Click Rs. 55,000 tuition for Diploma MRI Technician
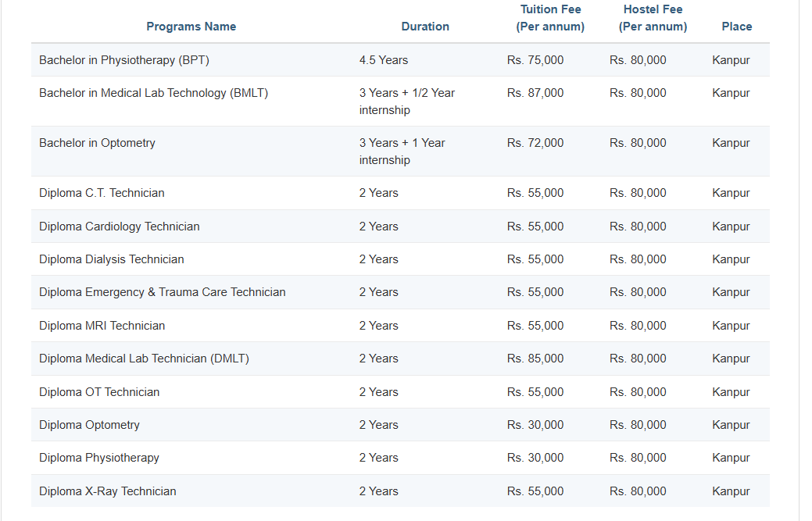The height and width of the screenshot is (521, 812). (x=535, y=326)
